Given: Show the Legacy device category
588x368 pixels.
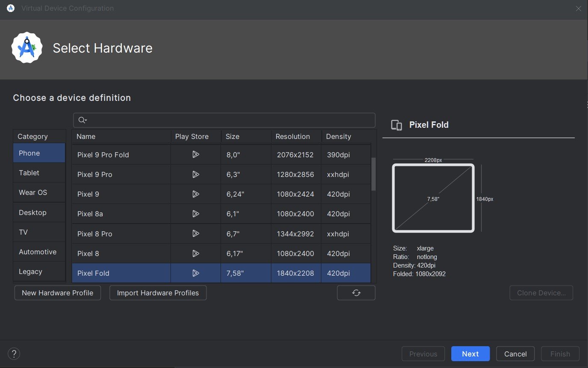Looking at the screenshot, I should pyautogui.click(x=39, y=271).
